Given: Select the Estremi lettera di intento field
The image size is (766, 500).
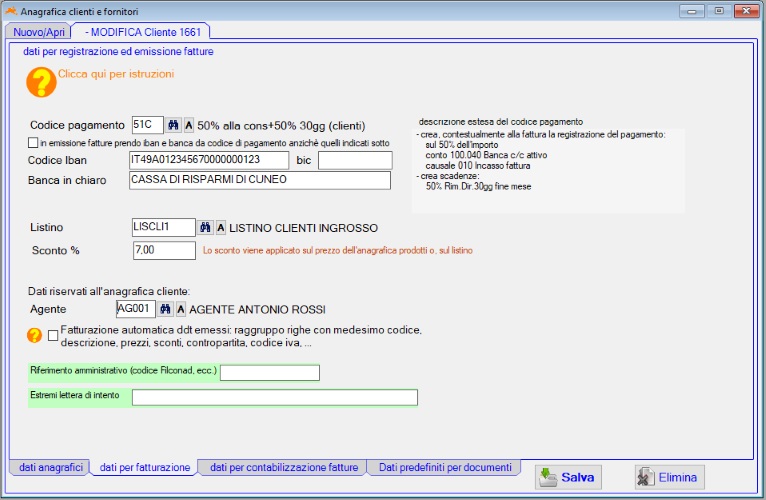Looking at the screenshot, I should pyautogui.click(x=274, y=398).
